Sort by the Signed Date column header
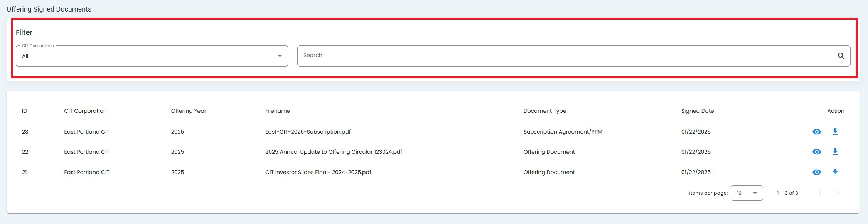Viewport: 868px width, 224px height. 697,111
